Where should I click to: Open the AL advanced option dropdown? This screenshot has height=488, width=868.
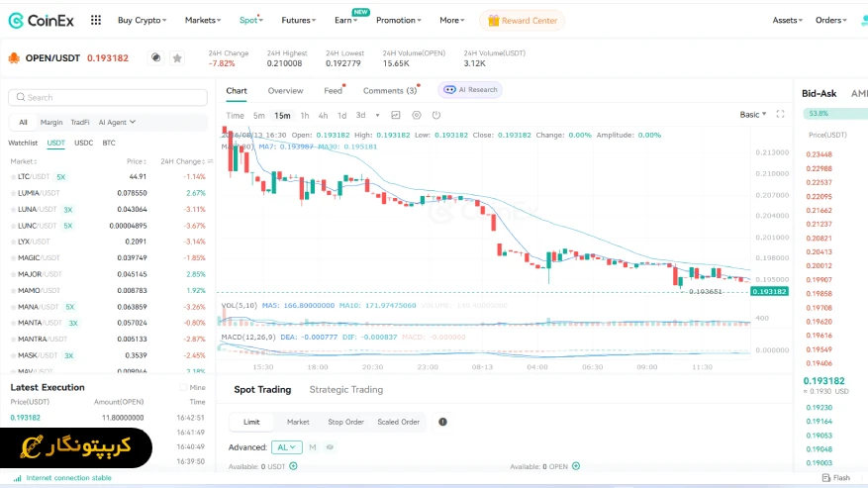tap(287, 447)
